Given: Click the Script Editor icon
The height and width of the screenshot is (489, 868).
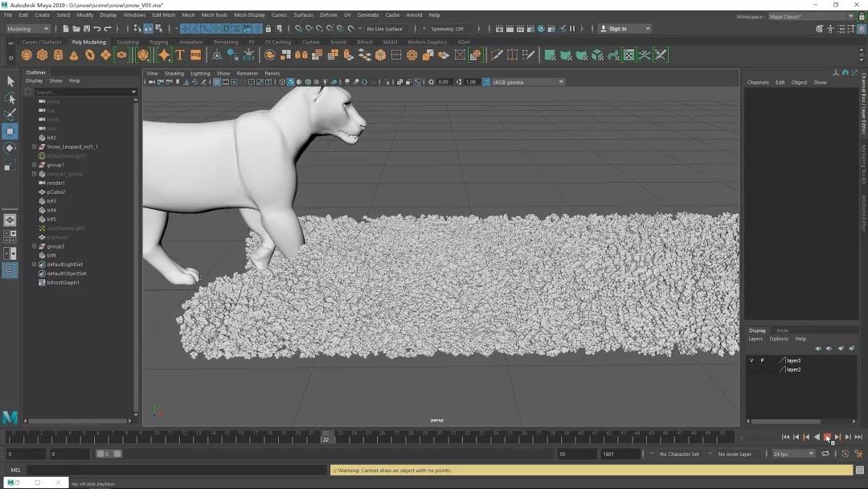Looking at the screenshot, I should 860,471.
